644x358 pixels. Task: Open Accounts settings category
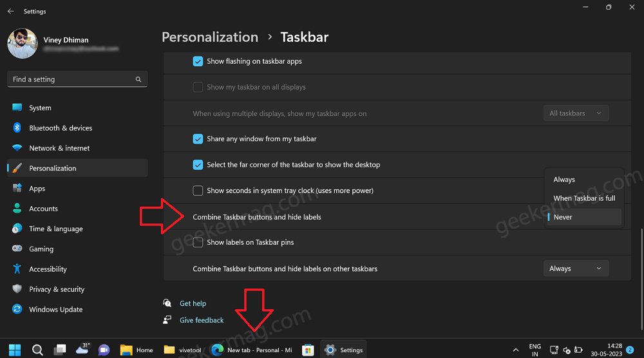tap(77, 209)
